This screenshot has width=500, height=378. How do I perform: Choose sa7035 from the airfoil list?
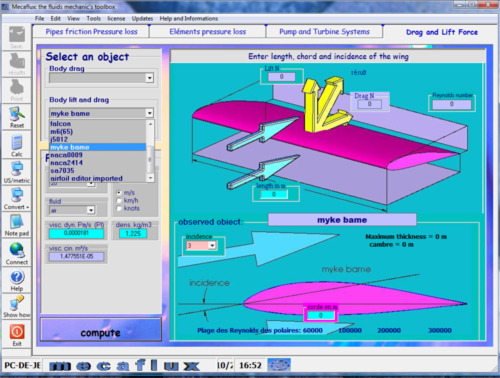(98, 171)
